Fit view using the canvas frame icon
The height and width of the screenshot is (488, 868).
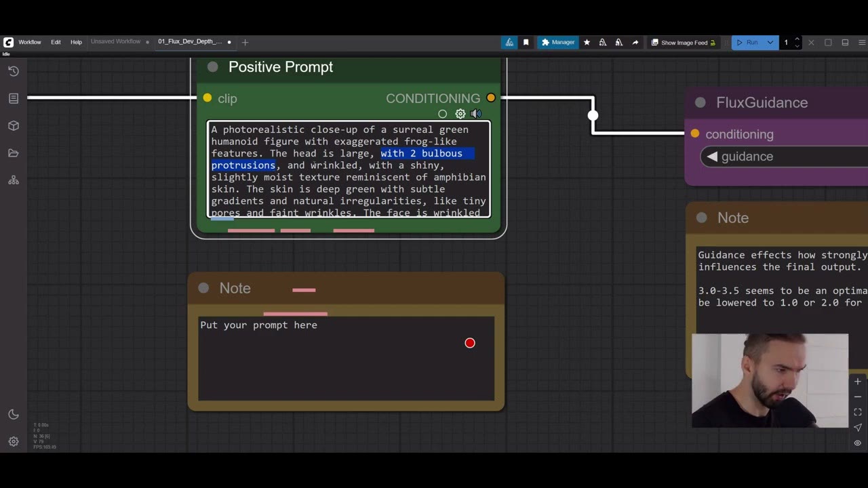(x=858, y=412)
